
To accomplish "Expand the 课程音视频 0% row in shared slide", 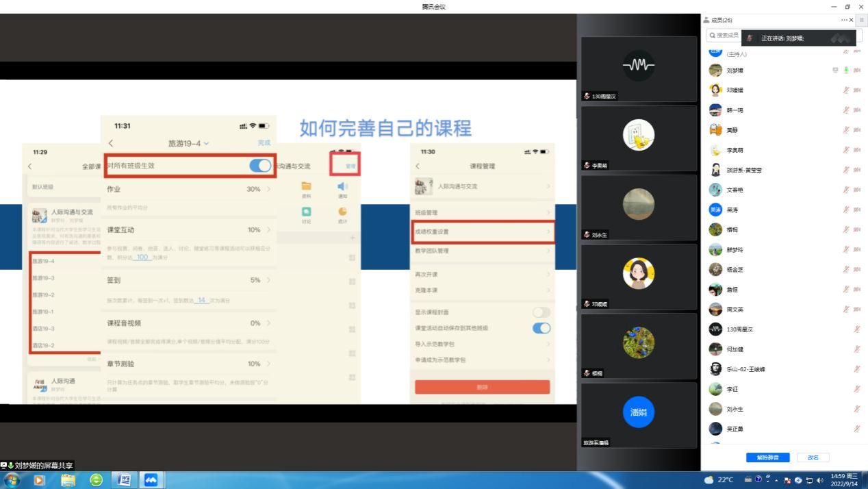I will [188, 323].
